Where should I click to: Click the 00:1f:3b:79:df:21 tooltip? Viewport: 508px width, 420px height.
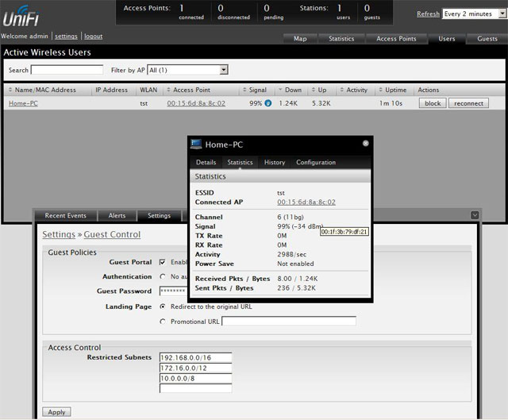pos(344,231)
